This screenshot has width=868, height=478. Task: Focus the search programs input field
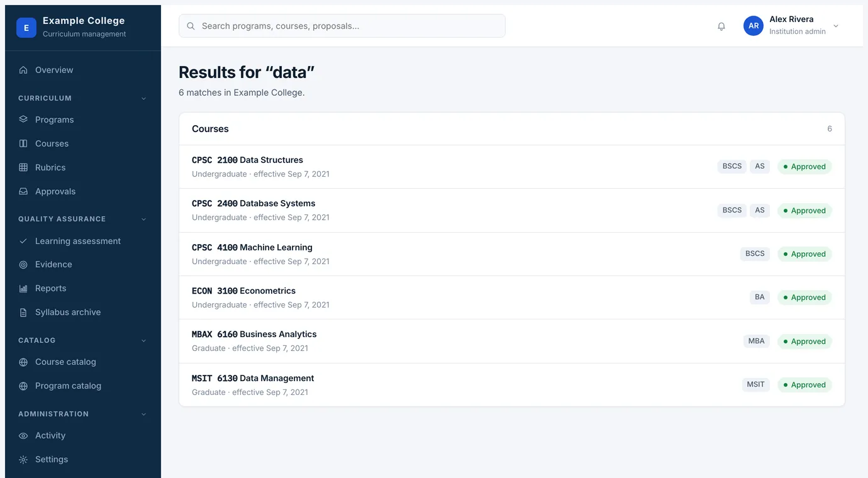(x=342, y=26)
